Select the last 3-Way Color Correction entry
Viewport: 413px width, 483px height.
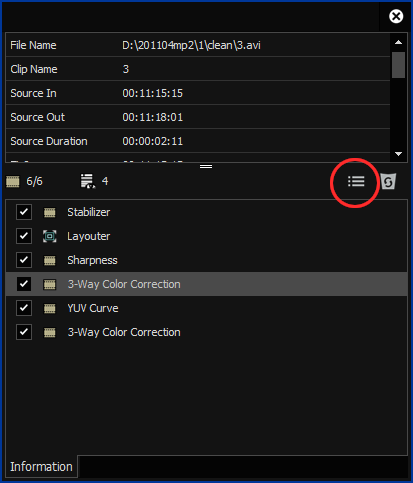coord(206,332)
